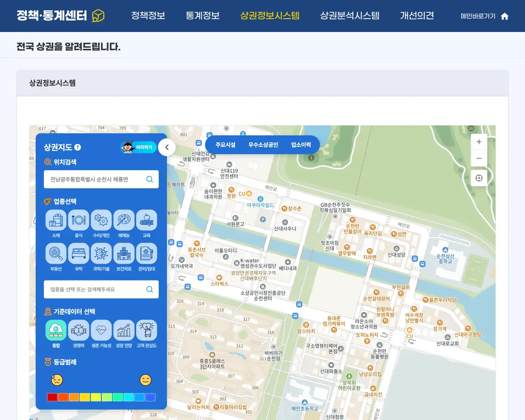
Task: Pick the 예체능 arts category icon
Action: [124, 220]
